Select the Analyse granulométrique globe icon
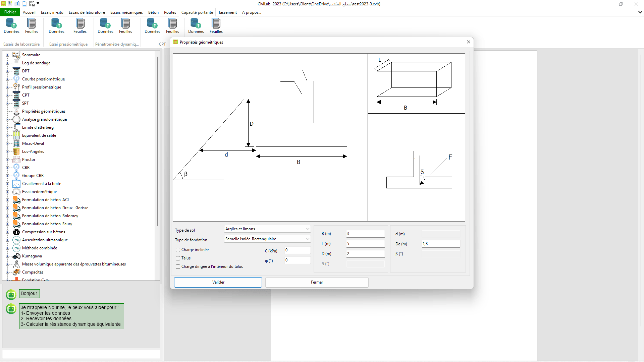Viewport: 644px width, 362px height. [x=16, y=119]
